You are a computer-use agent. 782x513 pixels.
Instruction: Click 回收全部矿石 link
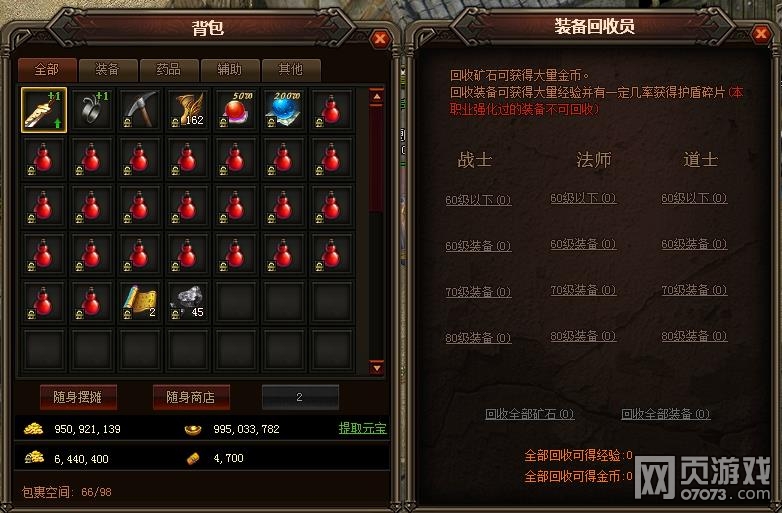click(x=529, y=414)
